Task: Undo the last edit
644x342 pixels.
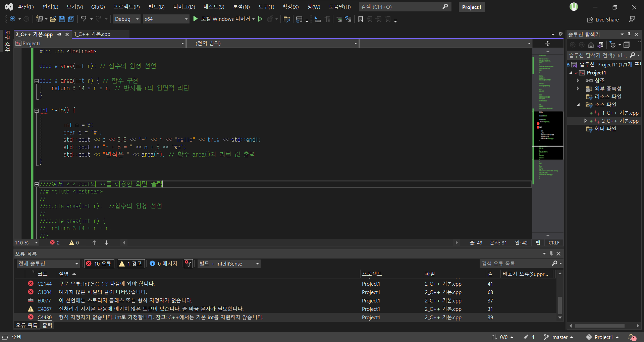Action: (x=84, y=19)
